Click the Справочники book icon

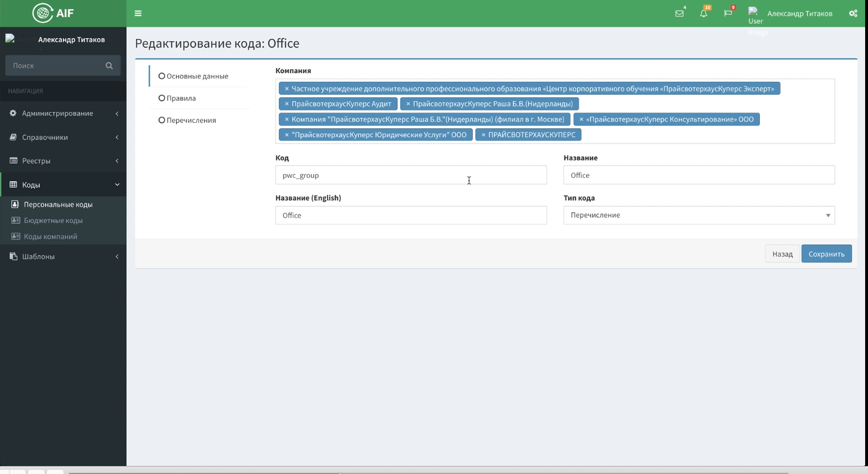tap(13, 137)
